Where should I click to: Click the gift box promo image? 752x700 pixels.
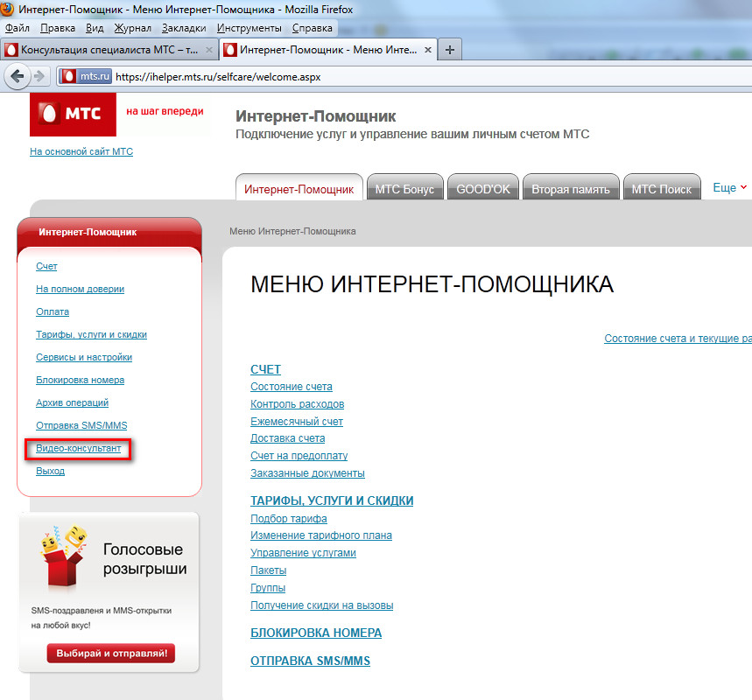point(63,557)
